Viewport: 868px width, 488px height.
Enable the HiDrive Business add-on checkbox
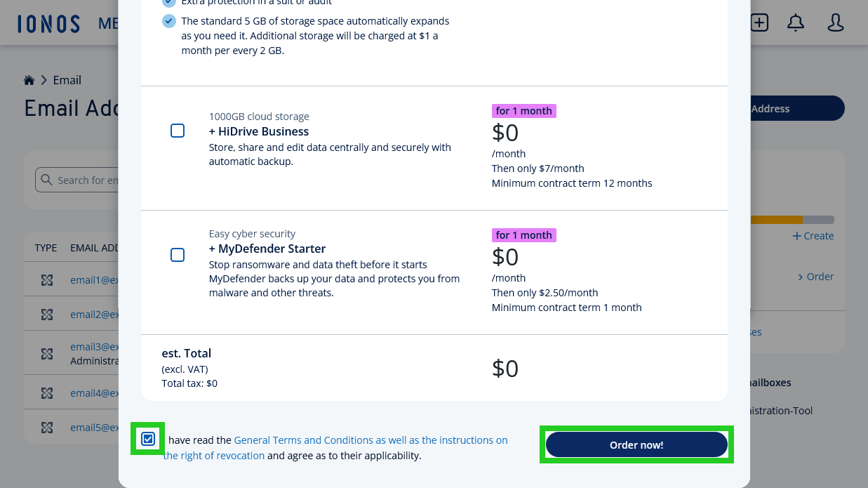178,131
